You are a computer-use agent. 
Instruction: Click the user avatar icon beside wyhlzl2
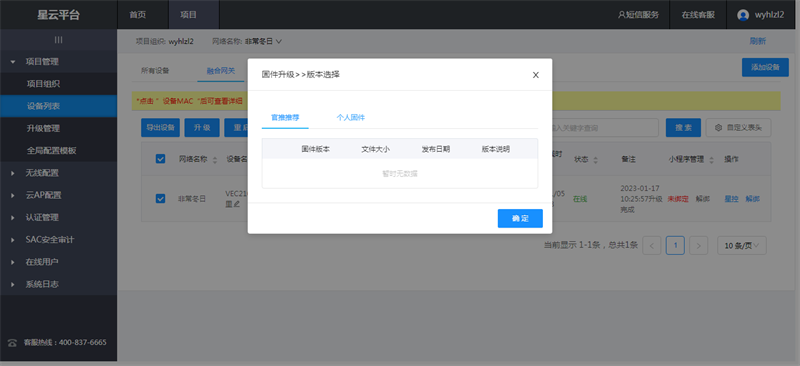click(x=743, y=15)
